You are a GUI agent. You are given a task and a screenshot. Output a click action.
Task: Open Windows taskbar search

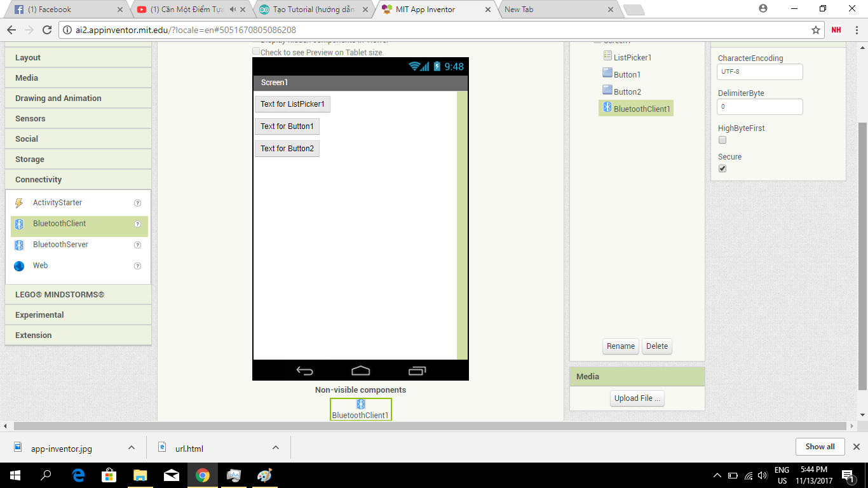(46, 475)
